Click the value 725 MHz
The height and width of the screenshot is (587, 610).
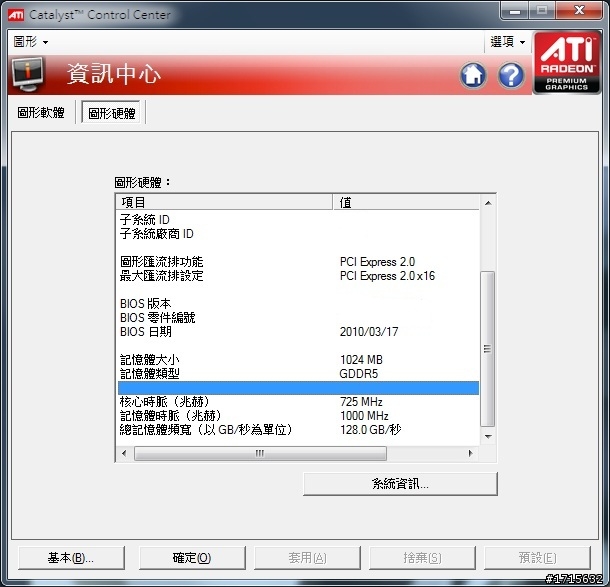coord(361,402)
